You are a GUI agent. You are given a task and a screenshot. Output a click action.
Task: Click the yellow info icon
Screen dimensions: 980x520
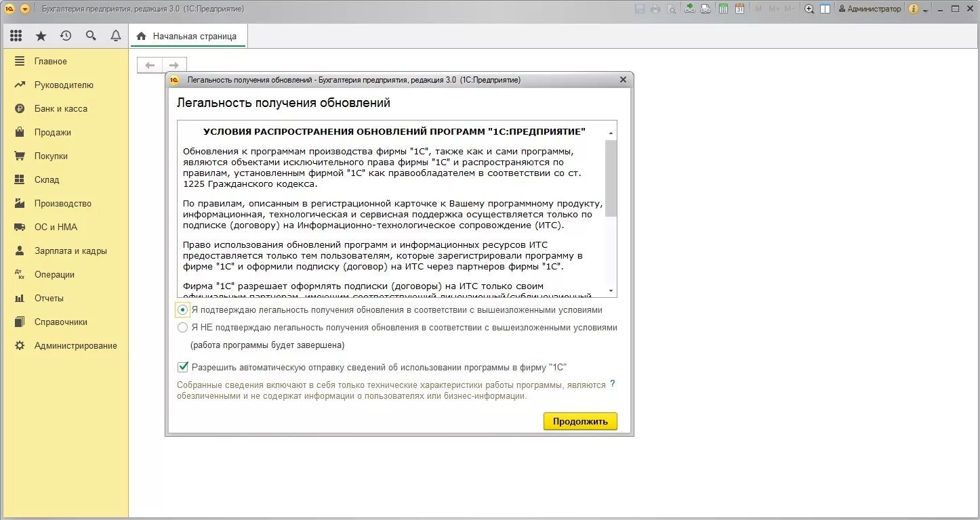914,9
